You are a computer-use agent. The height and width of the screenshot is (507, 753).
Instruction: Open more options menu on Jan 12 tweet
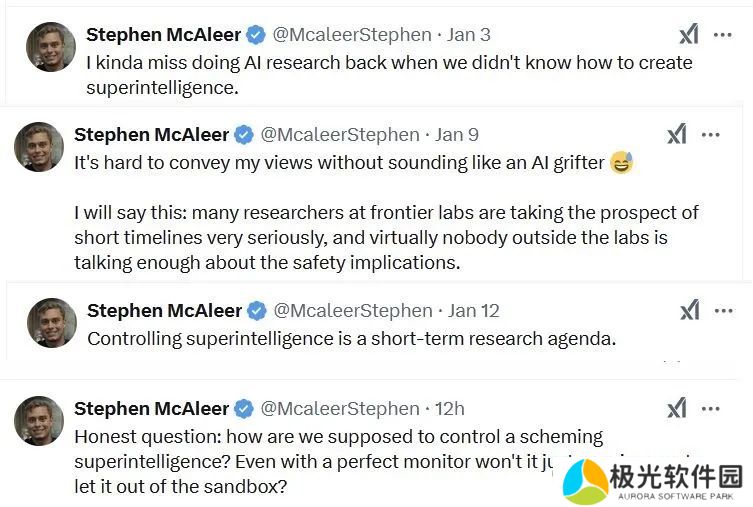pos(723,310)
